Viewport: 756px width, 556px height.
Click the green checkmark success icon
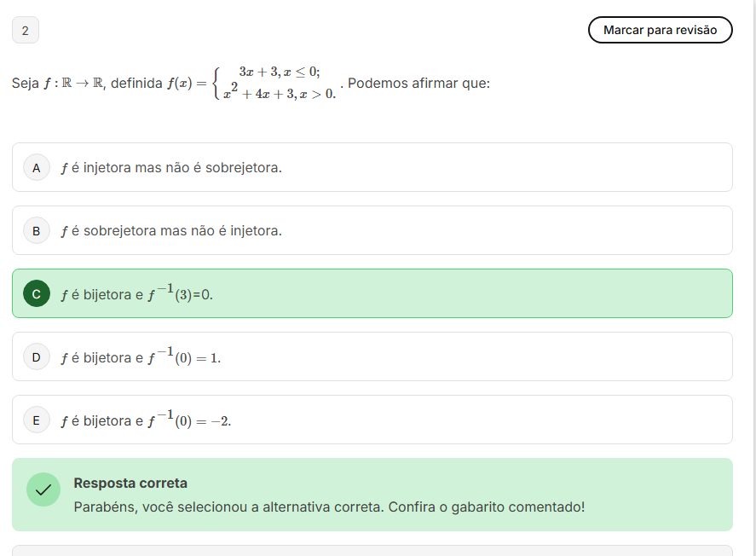click(43, 489)
